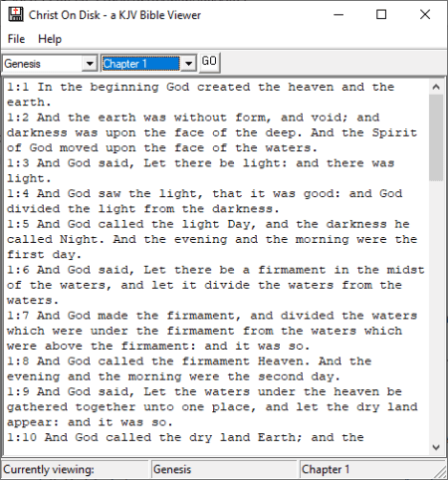
Task: Open the Help menu
Action: [x=50, y=39]
